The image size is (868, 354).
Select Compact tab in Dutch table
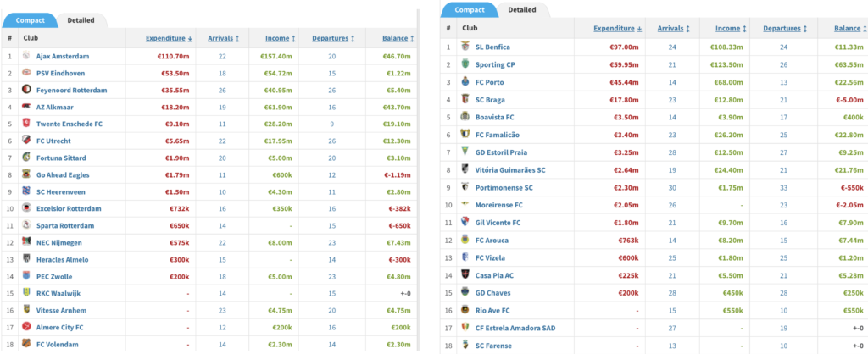pos(30,20)
